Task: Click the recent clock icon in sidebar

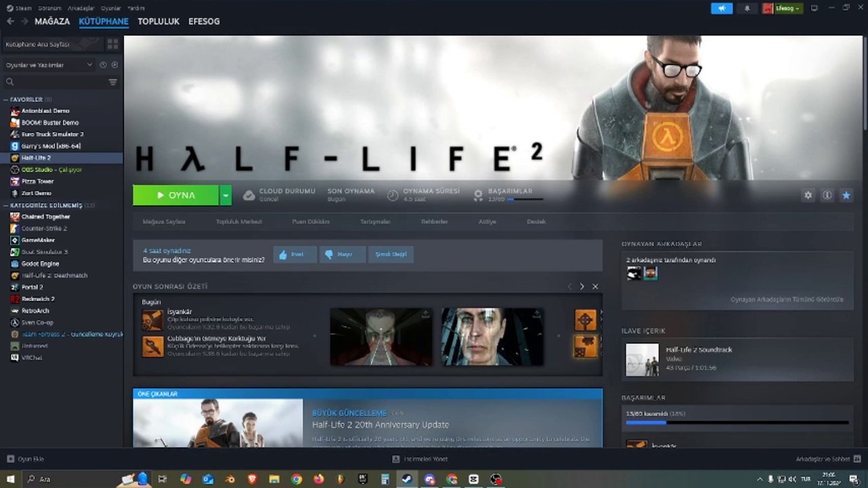Action: click(103, 65)
